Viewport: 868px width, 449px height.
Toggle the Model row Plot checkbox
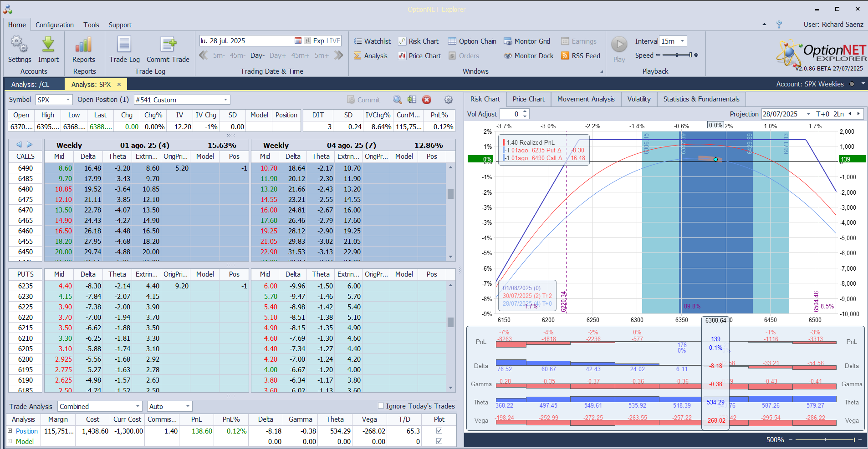pos(439,441)
